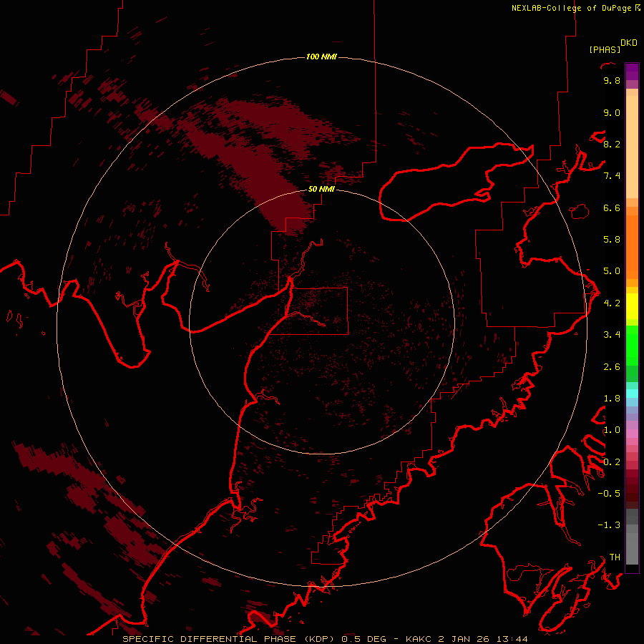
Task: Click the 1.8 scale value
Action: coord(612,399)
